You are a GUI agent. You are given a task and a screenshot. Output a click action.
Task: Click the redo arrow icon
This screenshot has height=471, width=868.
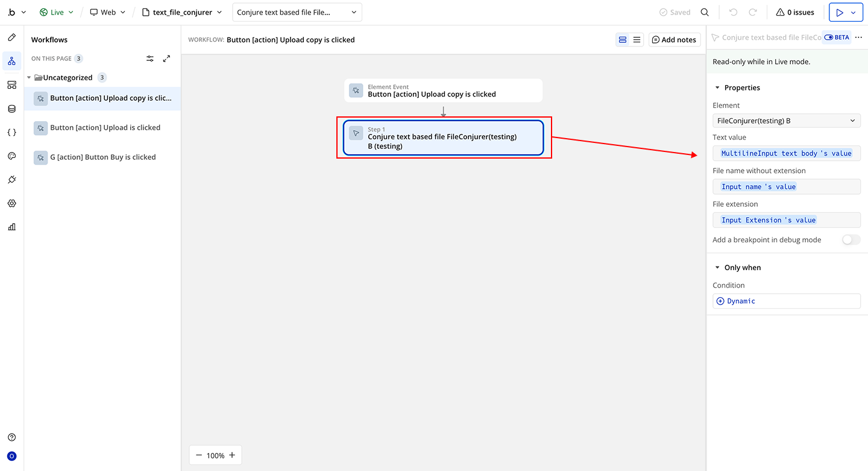[753, 12]
